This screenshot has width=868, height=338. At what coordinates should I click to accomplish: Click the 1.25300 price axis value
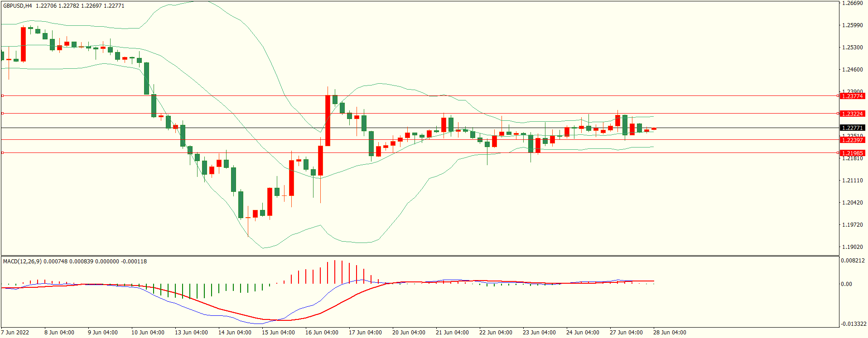tap(852, 48)
